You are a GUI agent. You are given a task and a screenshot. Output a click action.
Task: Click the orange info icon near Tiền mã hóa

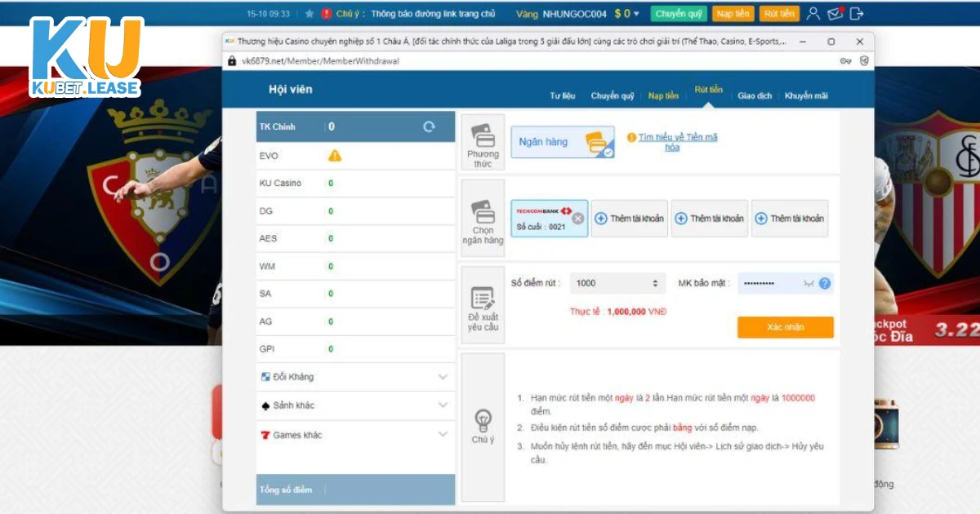coord(631,137)
